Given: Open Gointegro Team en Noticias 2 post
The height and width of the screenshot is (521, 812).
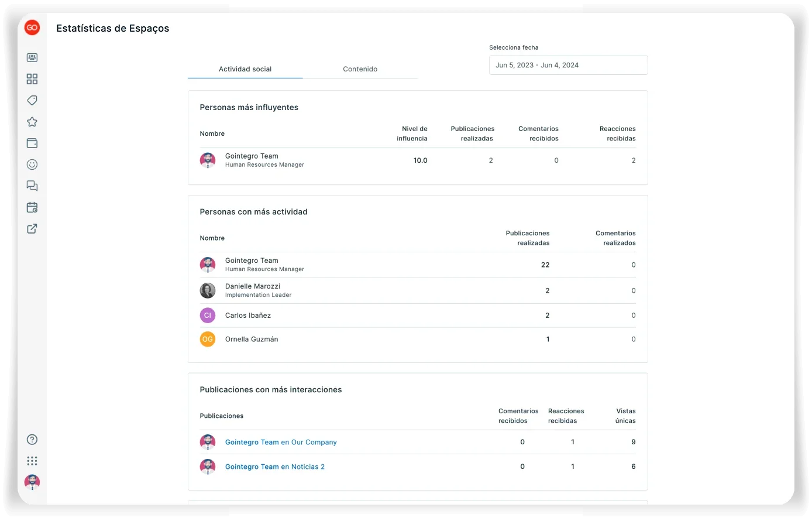Looking at the screenshot, I should click(x=275, y=467).
